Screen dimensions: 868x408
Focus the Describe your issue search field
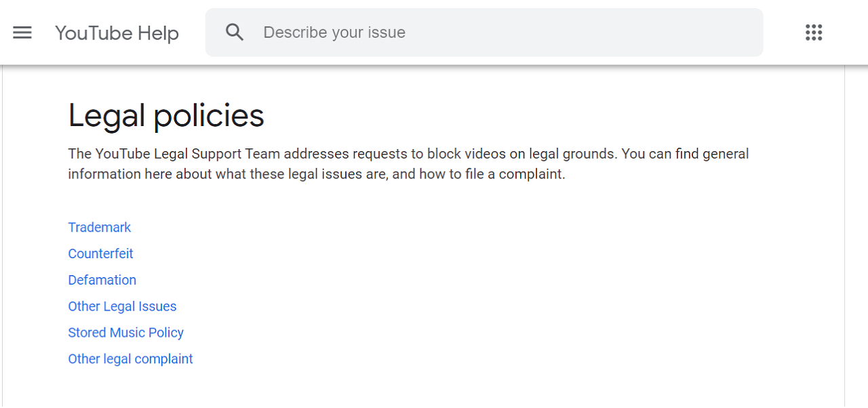coord(484,33)
